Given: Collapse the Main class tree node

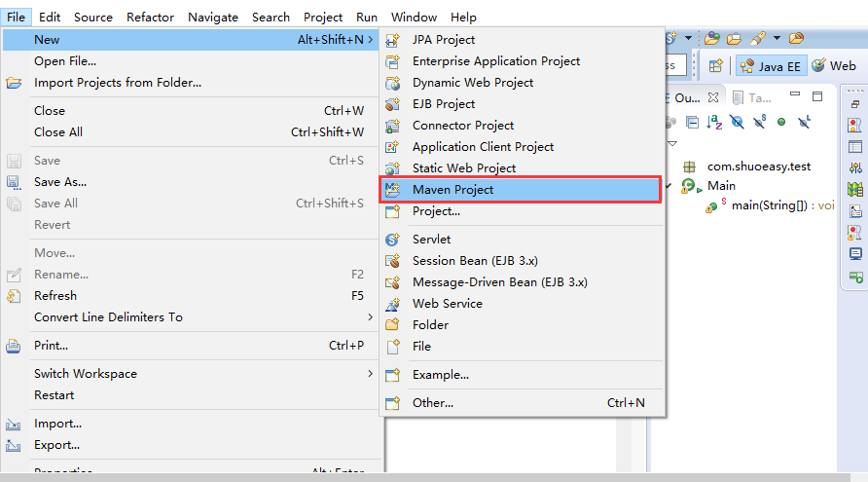Looking at the screenshot, I should click(669, 186).
